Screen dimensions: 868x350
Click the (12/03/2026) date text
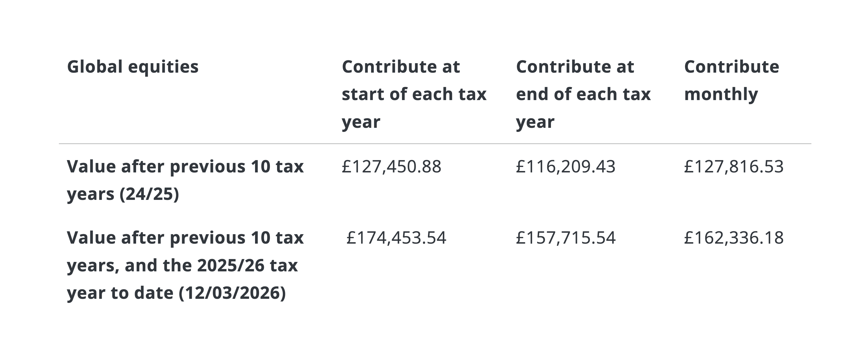232,293
